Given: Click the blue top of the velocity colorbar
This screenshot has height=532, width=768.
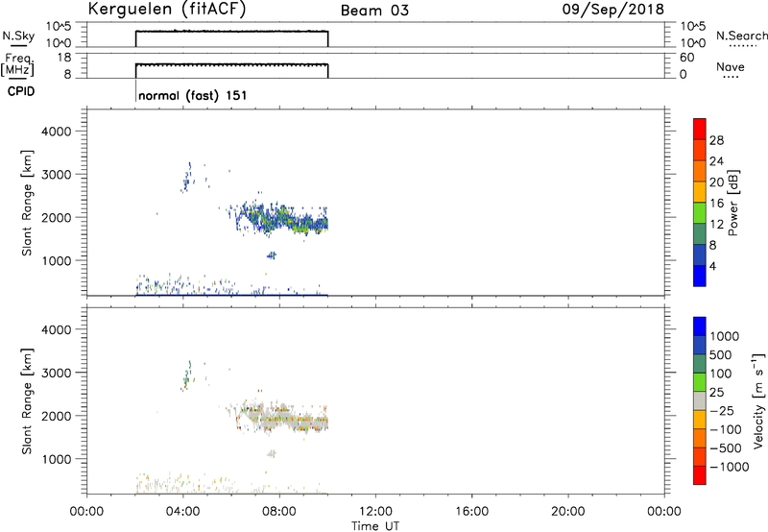Looking at the screenshot, I should [x=700, y=326].
